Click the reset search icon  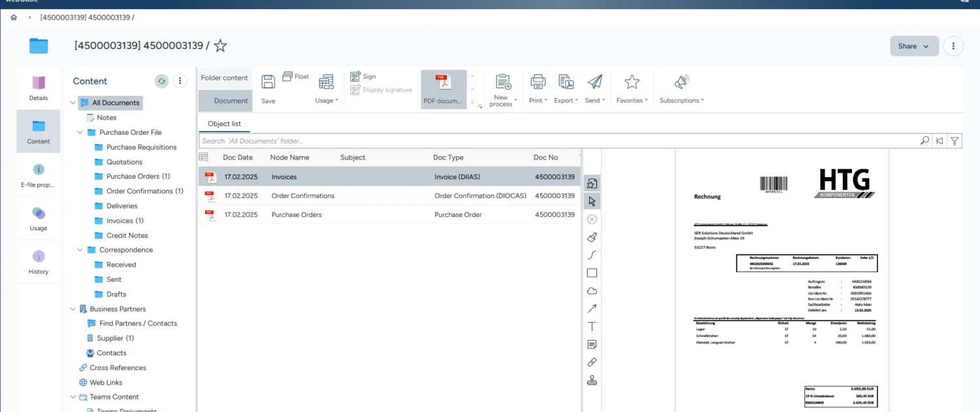pyautogui.click(x=939, y=141)
